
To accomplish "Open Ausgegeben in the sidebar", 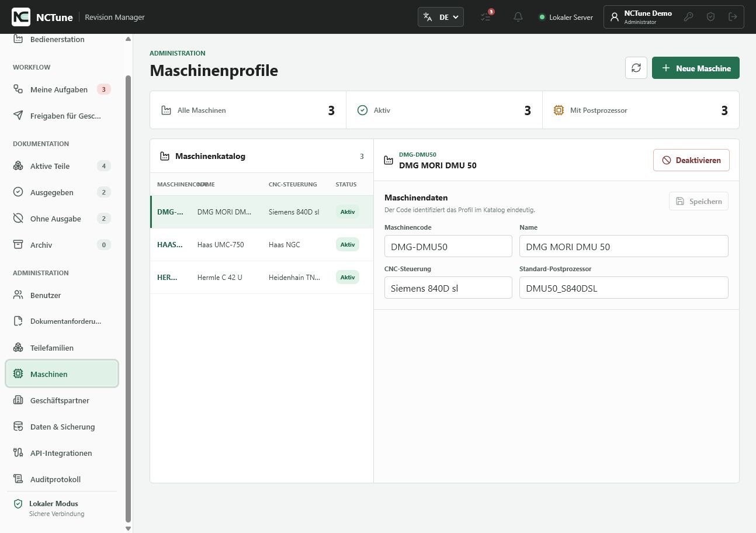I will pos(62,192).
